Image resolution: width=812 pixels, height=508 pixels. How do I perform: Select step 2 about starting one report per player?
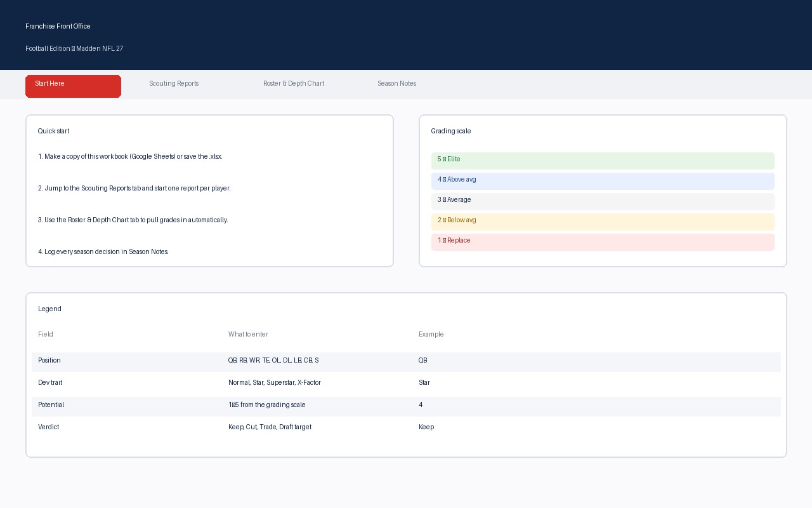134,188
